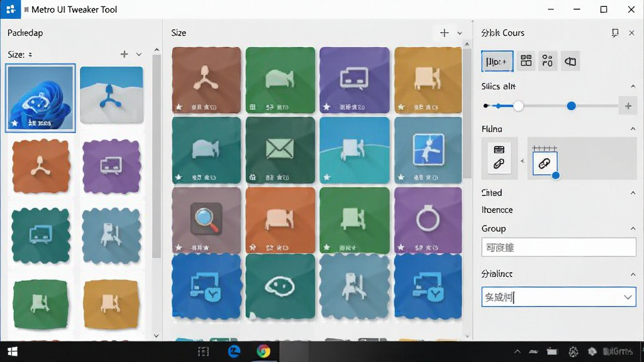
Task: Choose the orange bed tile
Action: (280, 221)
